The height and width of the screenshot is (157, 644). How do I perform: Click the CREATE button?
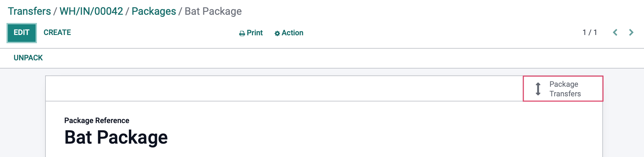pyautogui.click(x=57, y=33)
